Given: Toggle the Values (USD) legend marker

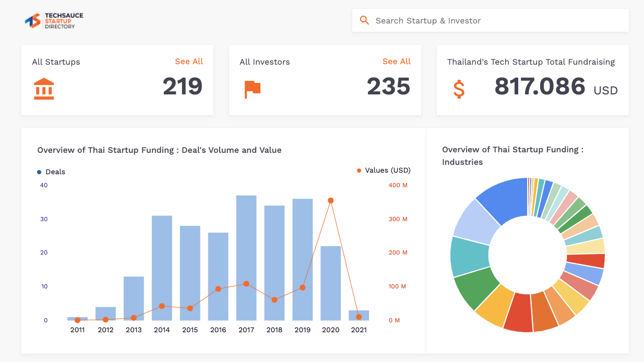Looking at the screenshot, I should (359, 171).
